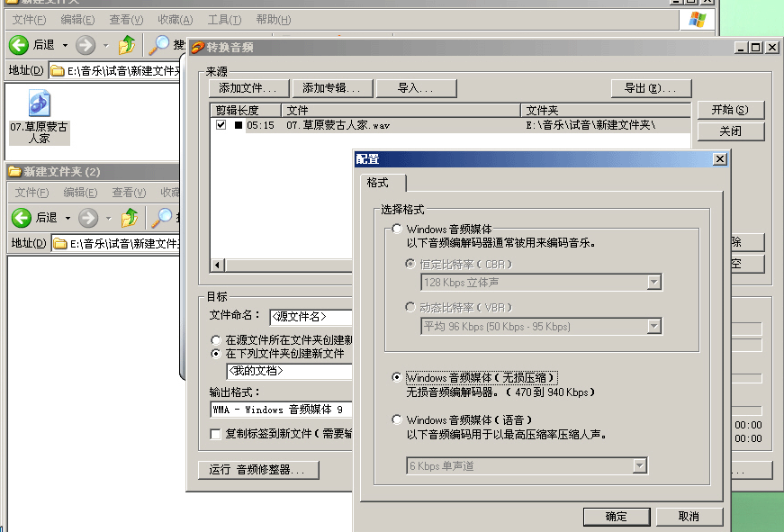Click the folder icon in the upper Explorer address bar
The width and height of the screenshot is (784, 532).
[x=58, y=71]
